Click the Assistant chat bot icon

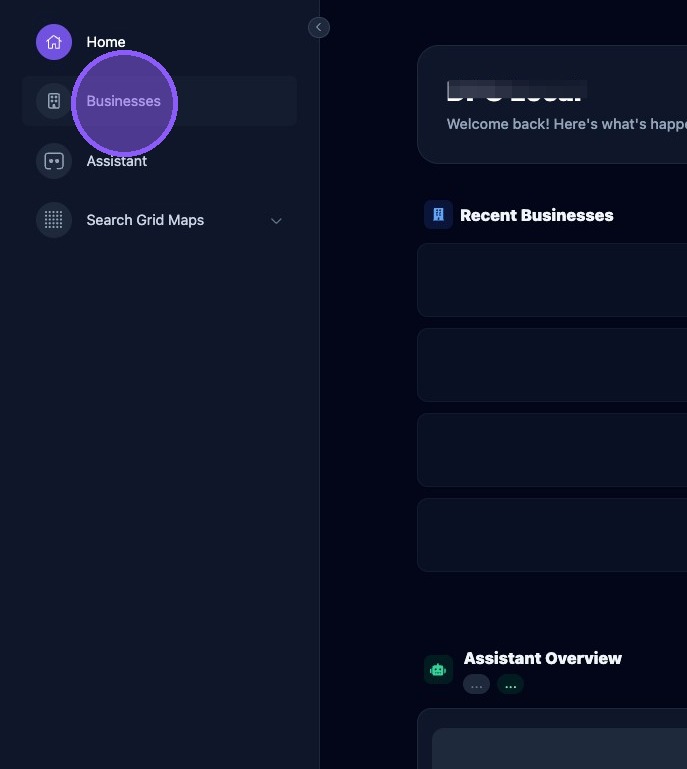pos(54,161)
